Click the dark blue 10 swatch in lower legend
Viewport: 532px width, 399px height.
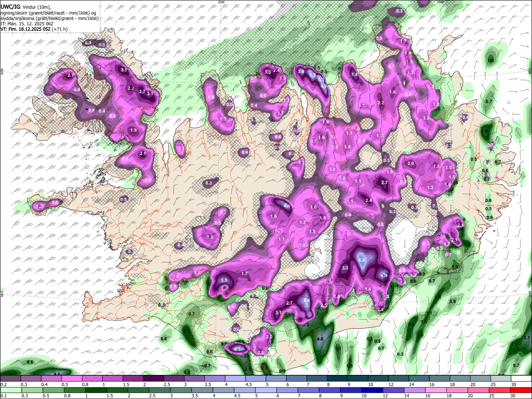tap(372, 390)
